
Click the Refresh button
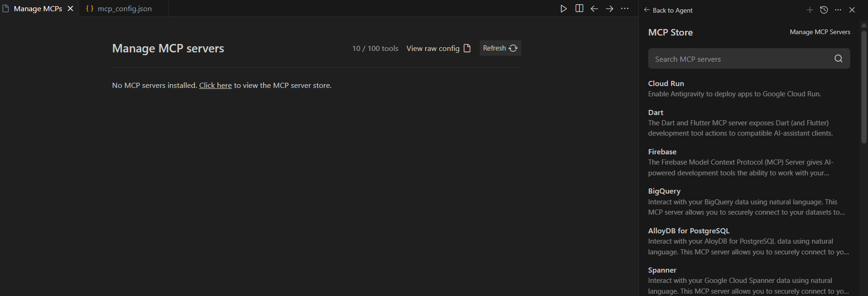[500, 48]
